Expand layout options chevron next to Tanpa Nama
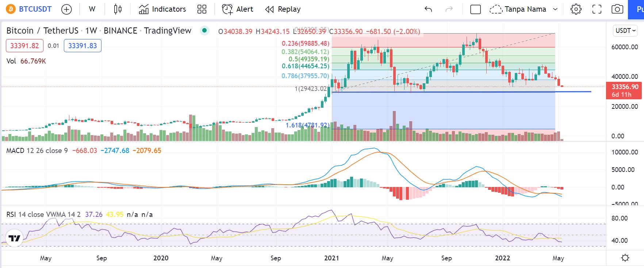Screen dimensions: 644x268 (x=555, y=9)
